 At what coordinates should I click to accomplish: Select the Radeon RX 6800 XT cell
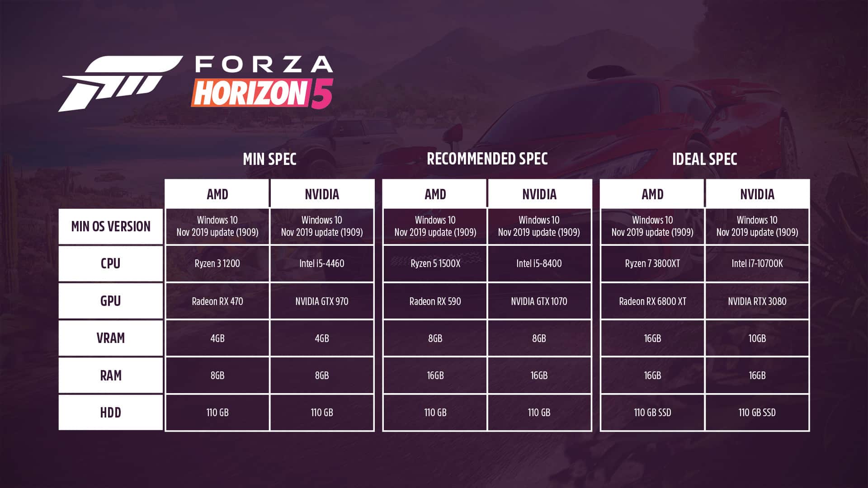pyautogui.click(x=652, y=301)
